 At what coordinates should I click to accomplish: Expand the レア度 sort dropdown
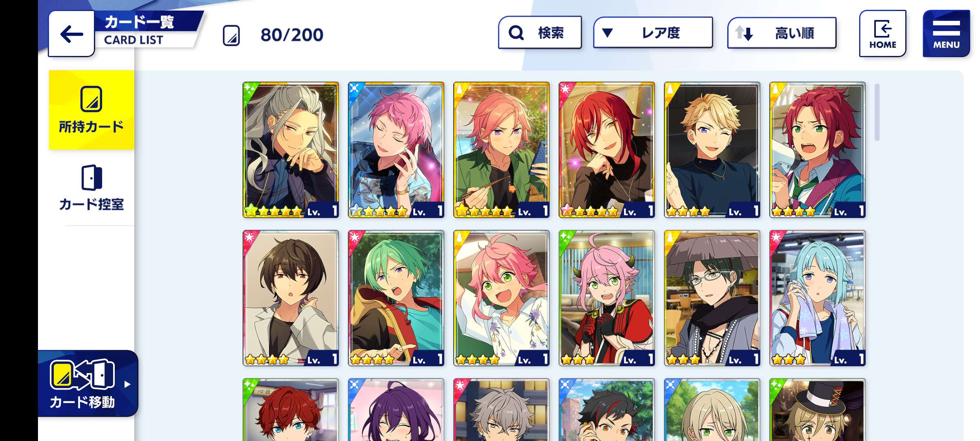653,33
